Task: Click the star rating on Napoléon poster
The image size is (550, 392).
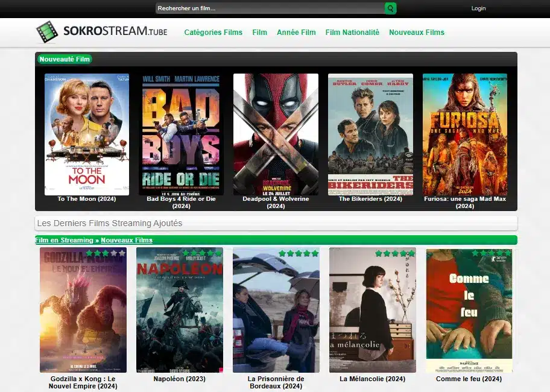Action: pos(202,253)
